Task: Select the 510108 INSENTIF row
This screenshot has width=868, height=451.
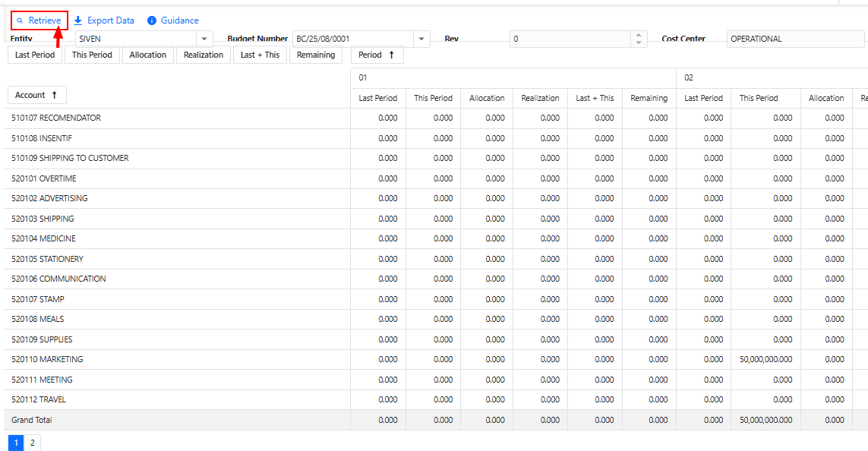Action: pos(177,138)
